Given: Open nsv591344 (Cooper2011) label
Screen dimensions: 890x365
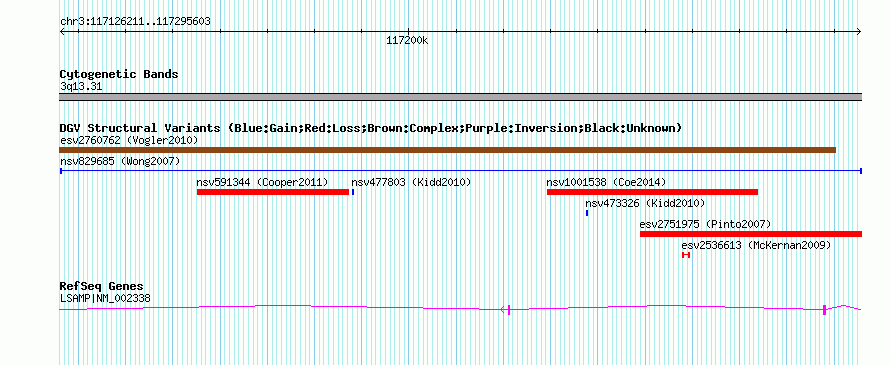Looking at the screenshot, I should [262, 182].
